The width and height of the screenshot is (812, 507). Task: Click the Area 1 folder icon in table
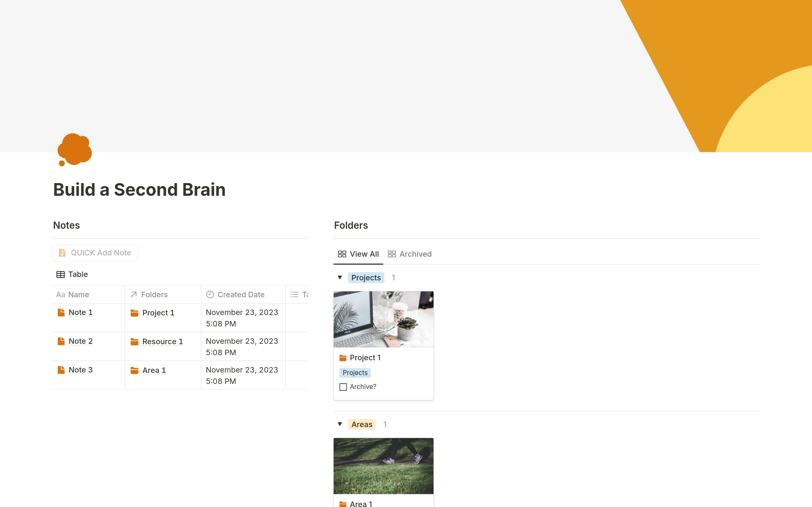(x=134, y=370)
